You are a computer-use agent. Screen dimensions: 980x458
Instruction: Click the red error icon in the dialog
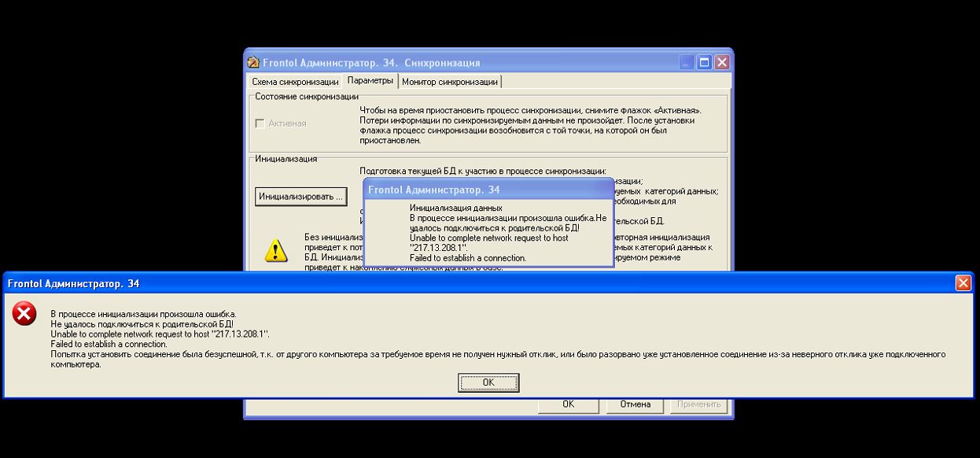[24, 315]
